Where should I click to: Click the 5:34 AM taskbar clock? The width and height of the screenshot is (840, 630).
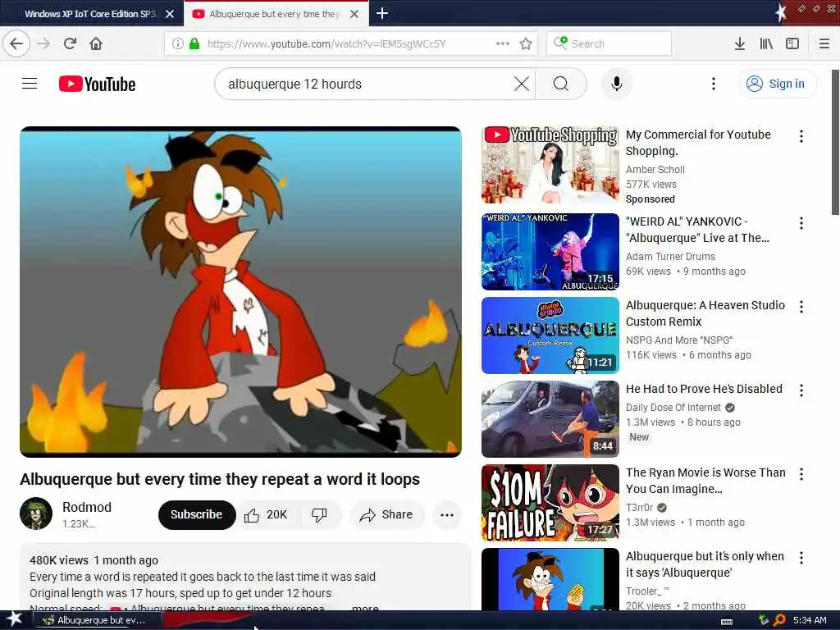pos(810,620)
